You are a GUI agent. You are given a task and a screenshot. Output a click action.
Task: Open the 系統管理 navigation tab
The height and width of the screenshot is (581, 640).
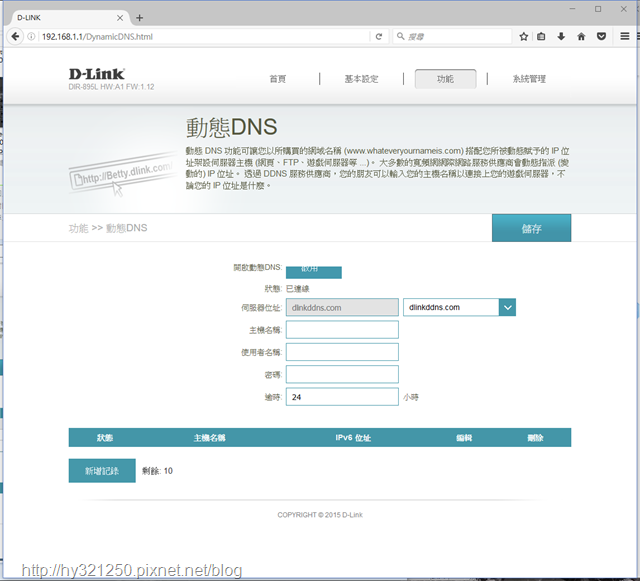tap(529, 79)
